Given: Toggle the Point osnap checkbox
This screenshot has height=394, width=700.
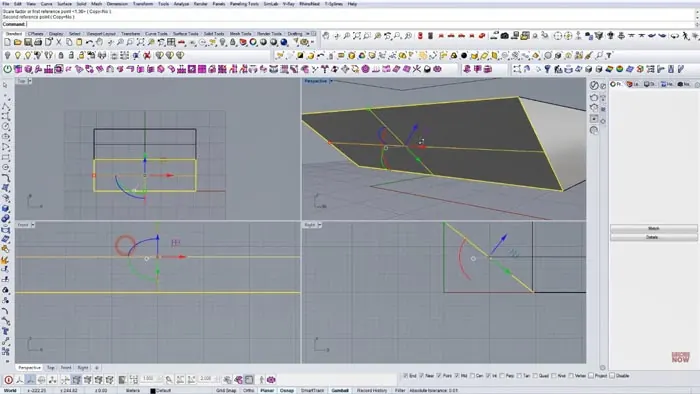Looking at the screenshot, I should [439, 376].
